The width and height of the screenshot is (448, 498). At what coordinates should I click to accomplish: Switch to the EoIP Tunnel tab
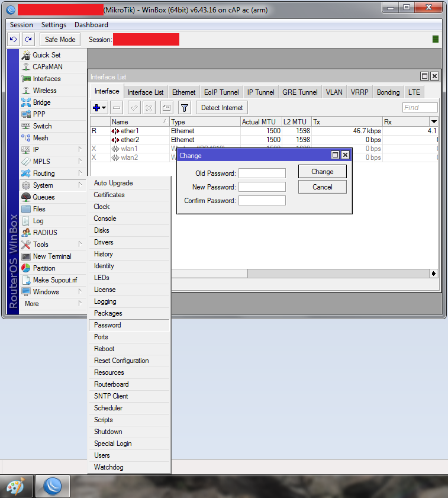(221, 92)
